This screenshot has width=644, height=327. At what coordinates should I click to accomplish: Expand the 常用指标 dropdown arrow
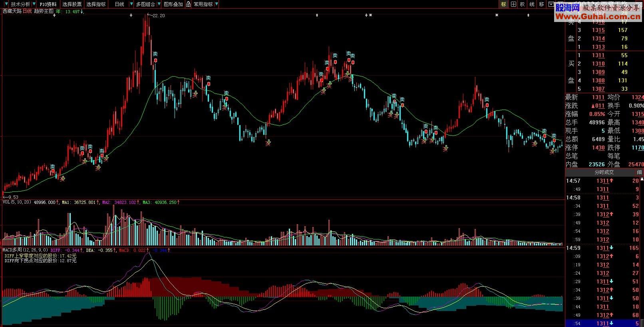217,4
